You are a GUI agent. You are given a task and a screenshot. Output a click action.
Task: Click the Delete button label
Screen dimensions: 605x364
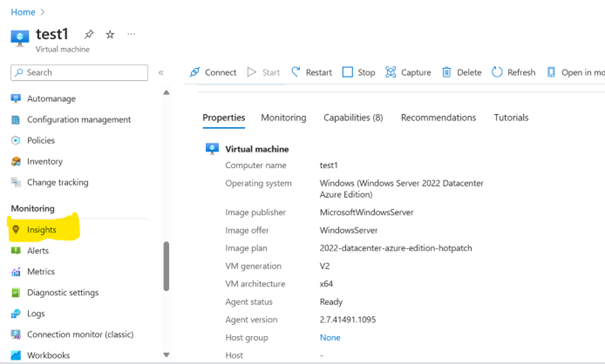(x=469, y=73)
